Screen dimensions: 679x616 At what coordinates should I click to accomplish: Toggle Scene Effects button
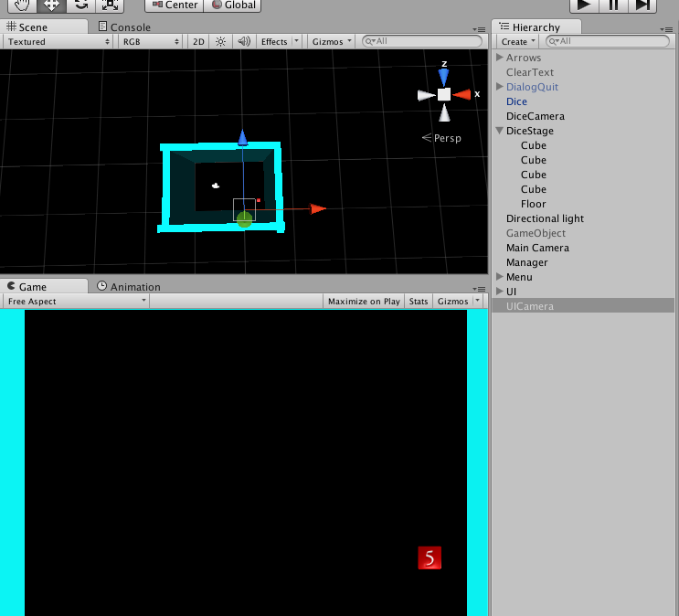(x=274, y=42)
